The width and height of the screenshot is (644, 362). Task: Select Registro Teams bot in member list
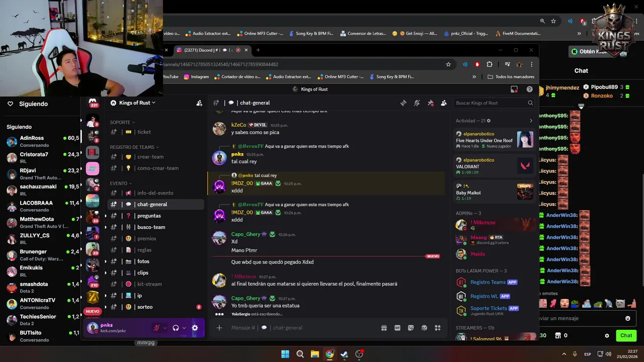(494, 282)
